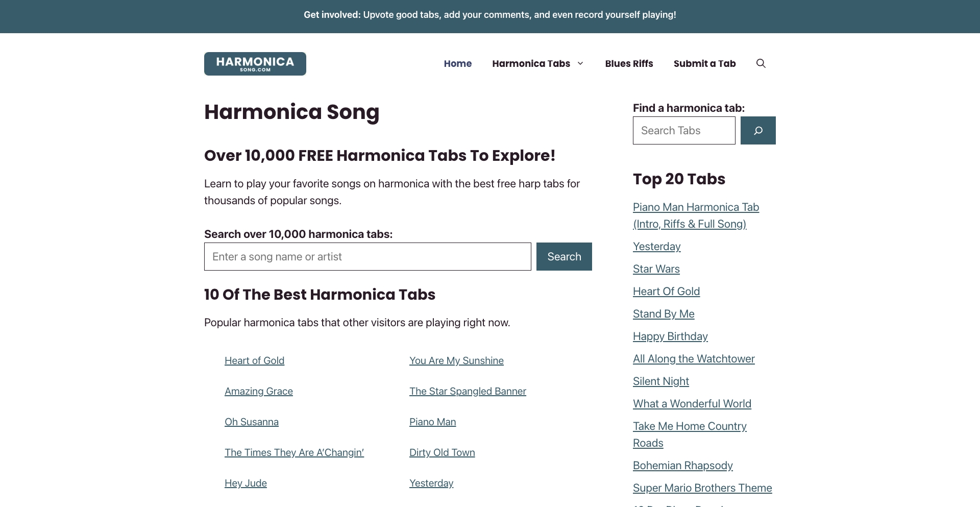Open Bohemian Rhapsody from Top 20 Tabs
This screenshot has width=980, height=507.
click(x=682, y=465)
